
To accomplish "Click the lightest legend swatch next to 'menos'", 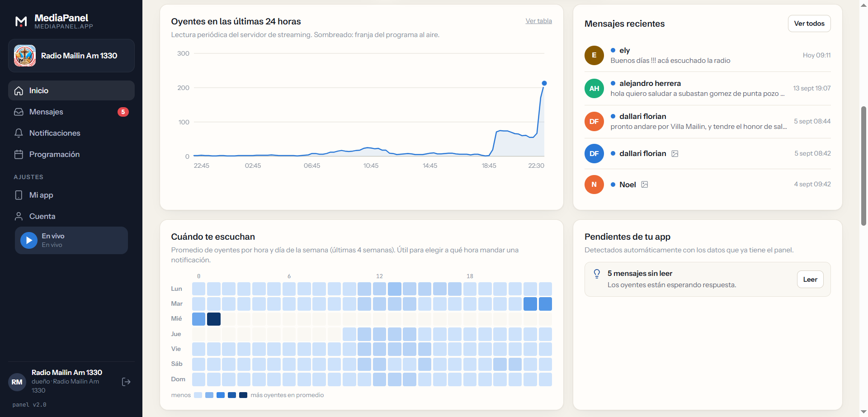I will pyautogui.click(x=198, y=395).
